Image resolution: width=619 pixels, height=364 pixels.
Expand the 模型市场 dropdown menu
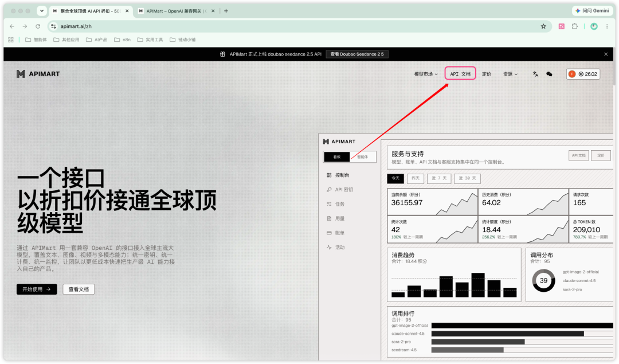pyautogui.click(x=425, y=74)
